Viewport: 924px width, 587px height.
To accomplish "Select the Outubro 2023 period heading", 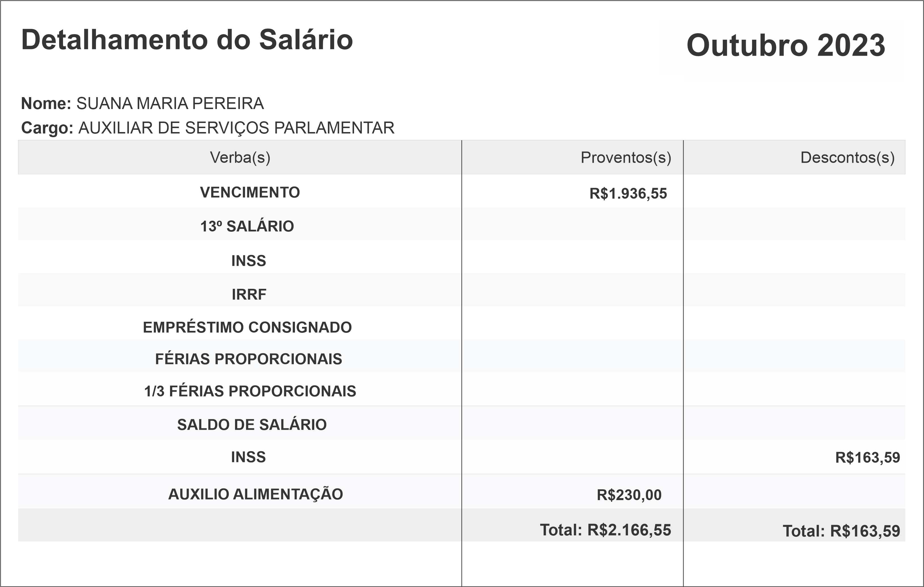I will point(785,45).
